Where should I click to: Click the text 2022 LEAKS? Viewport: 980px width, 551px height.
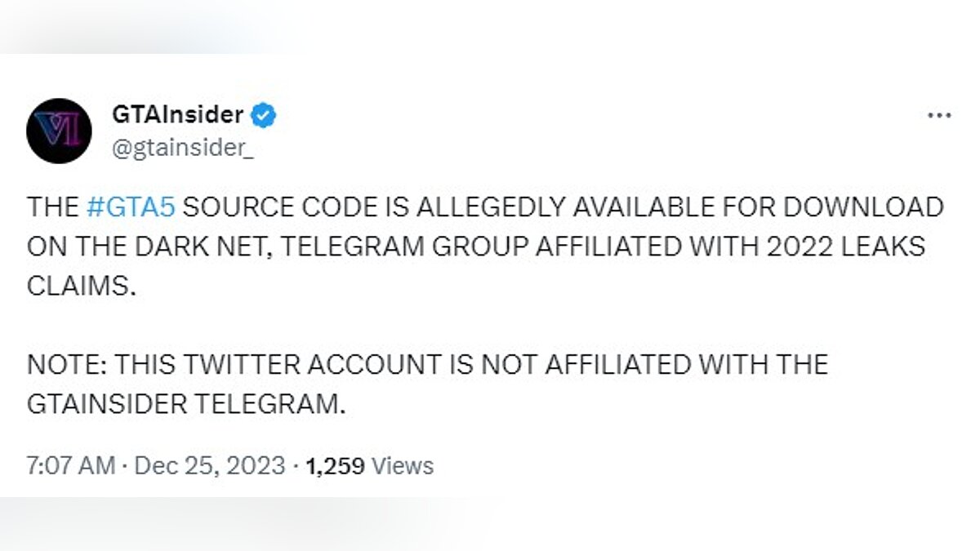847,247
